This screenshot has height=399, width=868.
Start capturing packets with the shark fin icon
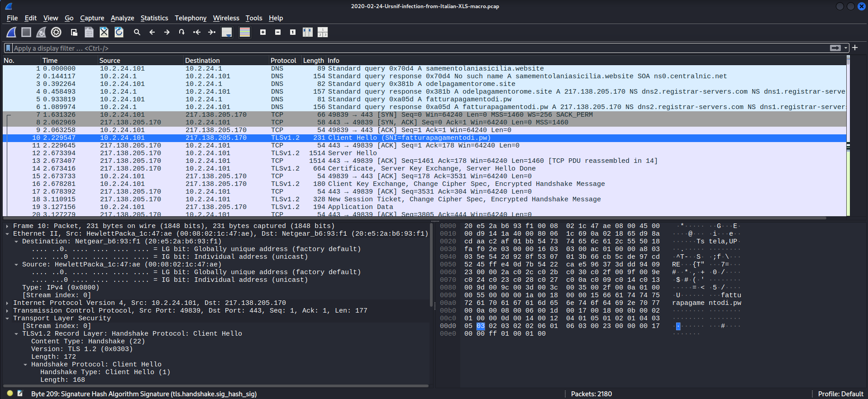tap(11, 32)
